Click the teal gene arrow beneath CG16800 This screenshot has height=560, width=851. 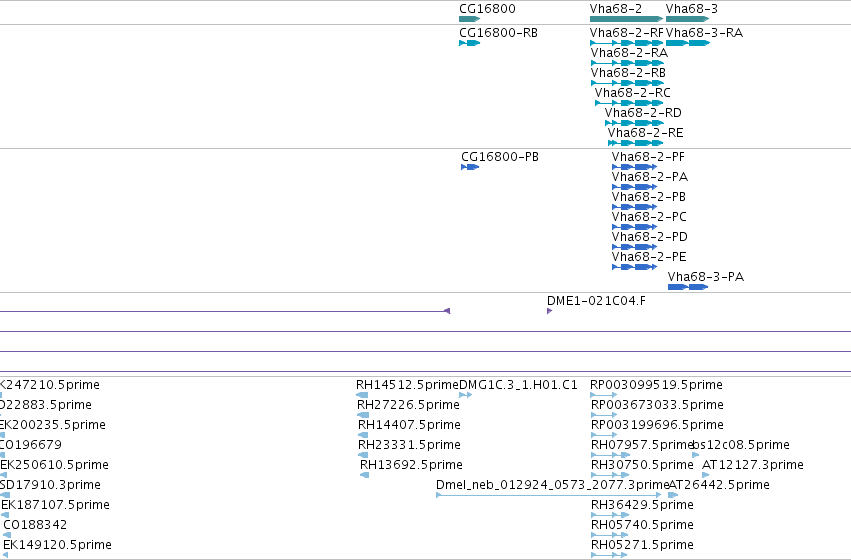click(469, 19)
